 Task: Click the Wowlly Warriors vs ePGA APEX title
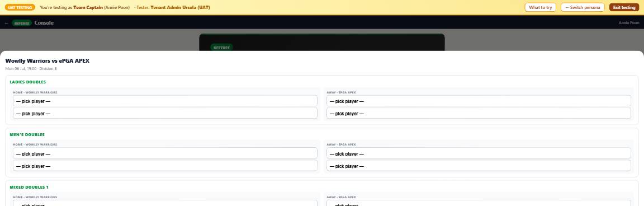[x=47, y=61]
